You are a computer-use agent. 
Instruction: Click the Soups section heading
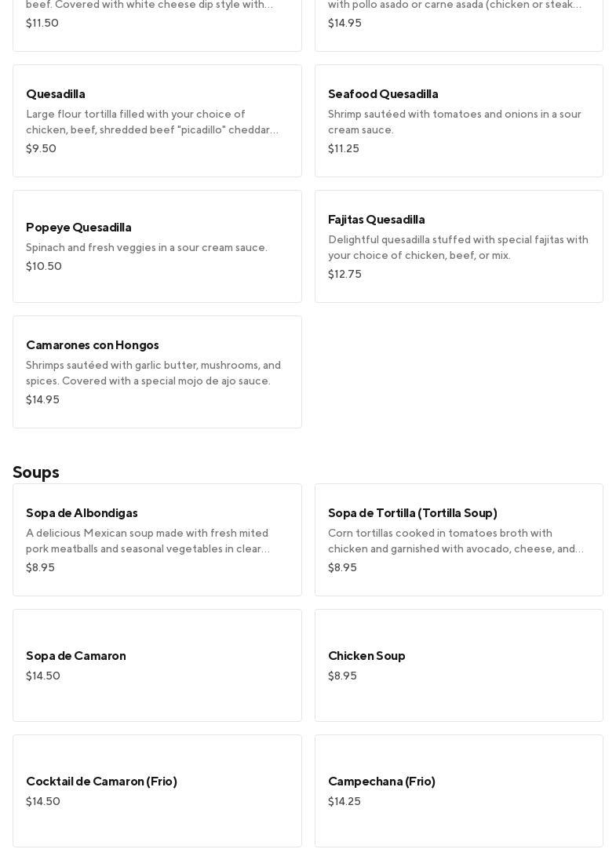36,472
